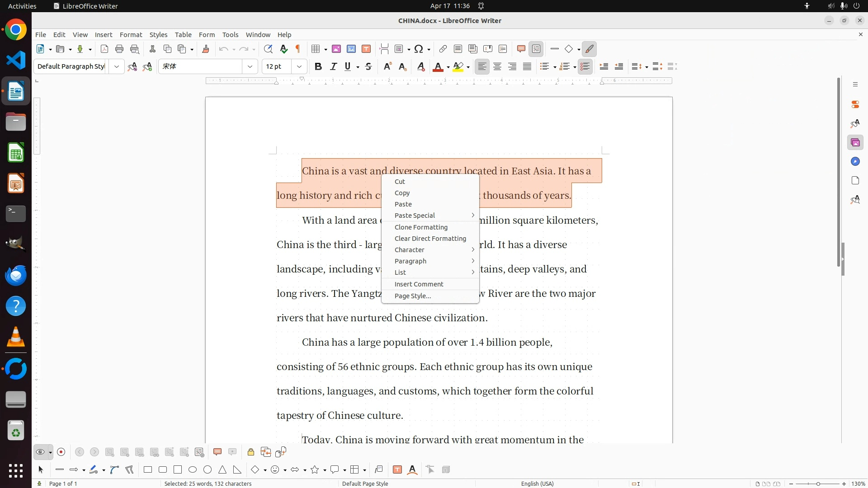Choose Clear Direct Formatting in context menu

coord(430,239)
